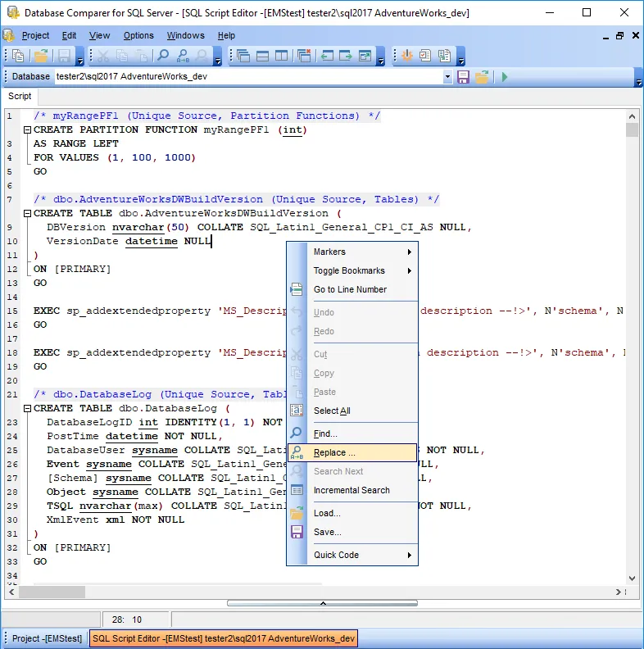Open the View menu

pos(99,35)
